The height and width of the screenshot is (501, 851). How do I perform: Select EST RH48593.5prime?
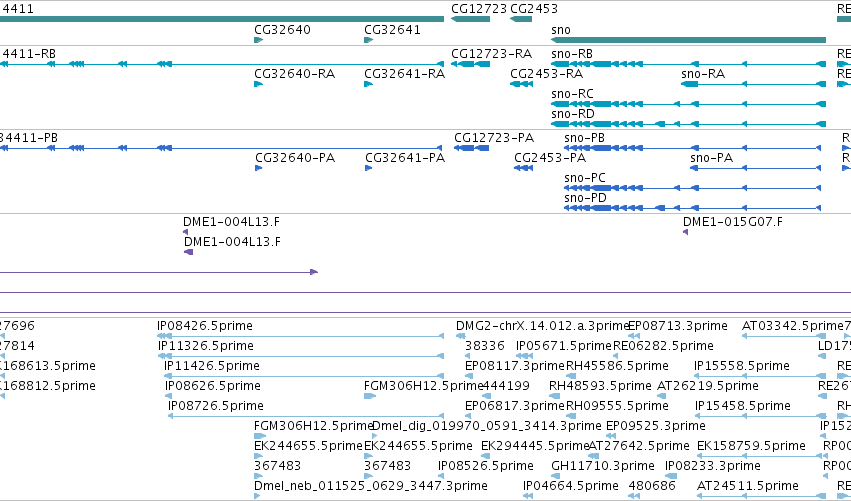[553, 396]
